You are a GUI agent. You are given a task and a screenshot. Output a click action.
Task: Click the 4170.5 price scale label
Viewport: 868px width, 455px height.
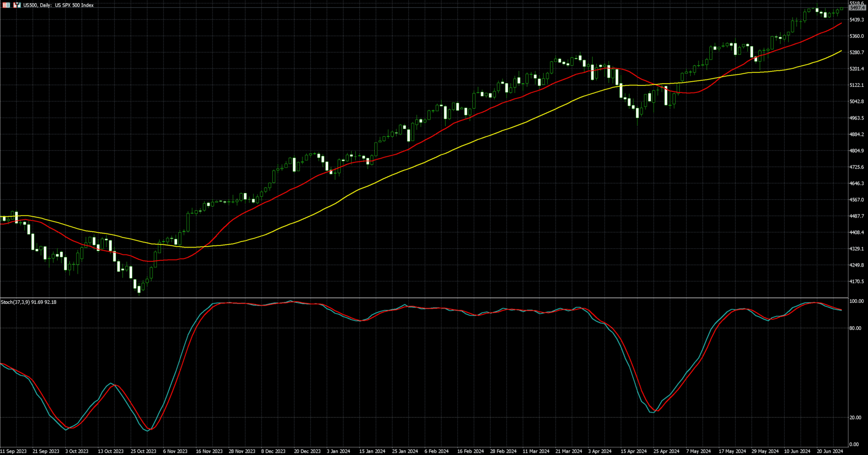pos(856,282)
